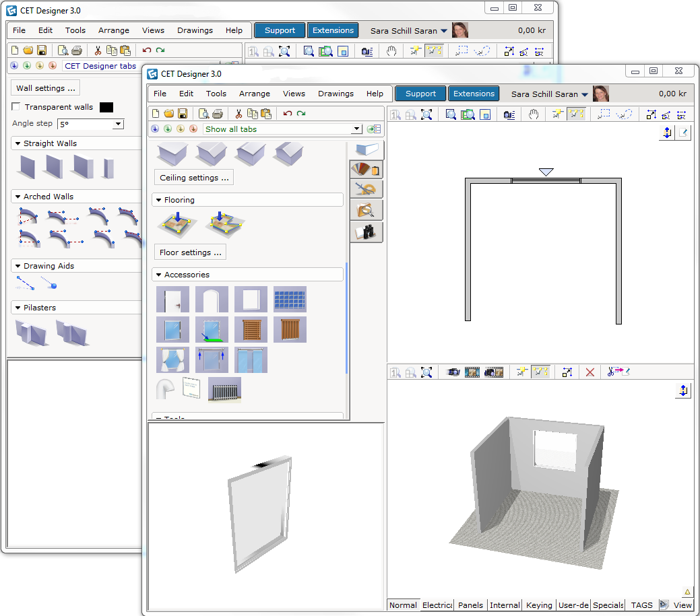Click the Print icon in front window

coord(218,113)
